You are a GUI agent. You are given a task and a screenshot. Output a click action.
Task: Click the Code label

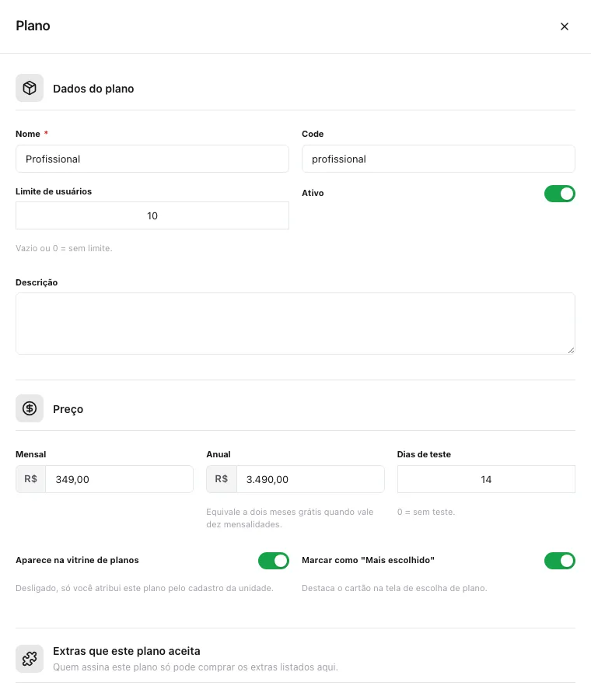coord(313,134)
